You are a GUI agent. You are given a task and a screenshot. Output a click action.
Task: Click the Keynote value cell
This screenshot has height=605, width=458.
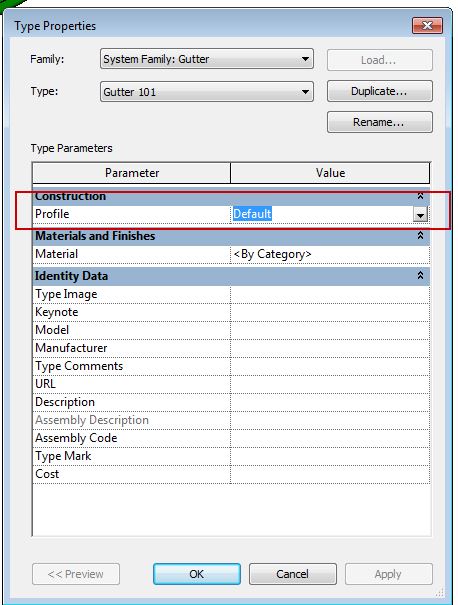click(330, 312)
